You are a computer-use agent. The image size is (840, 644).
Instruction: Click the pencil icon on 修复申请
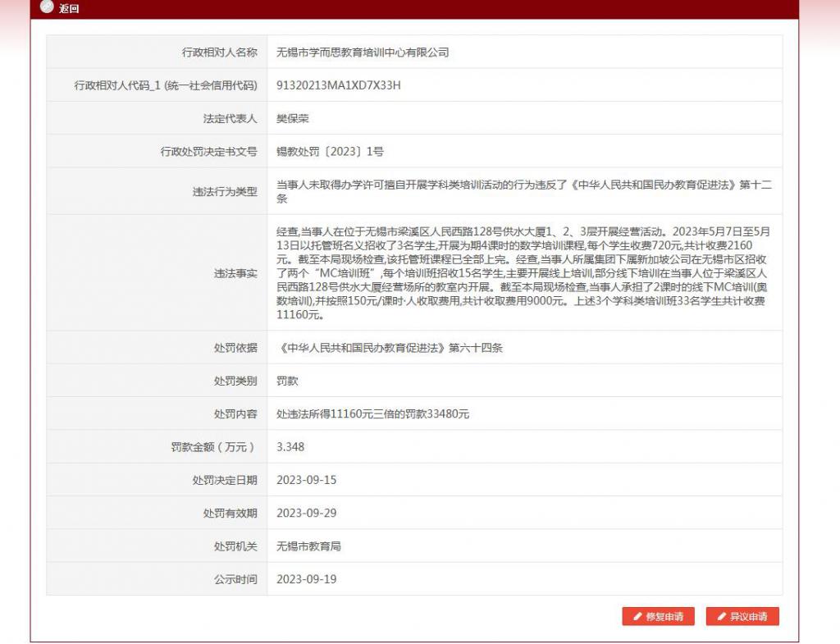(637, 616)
